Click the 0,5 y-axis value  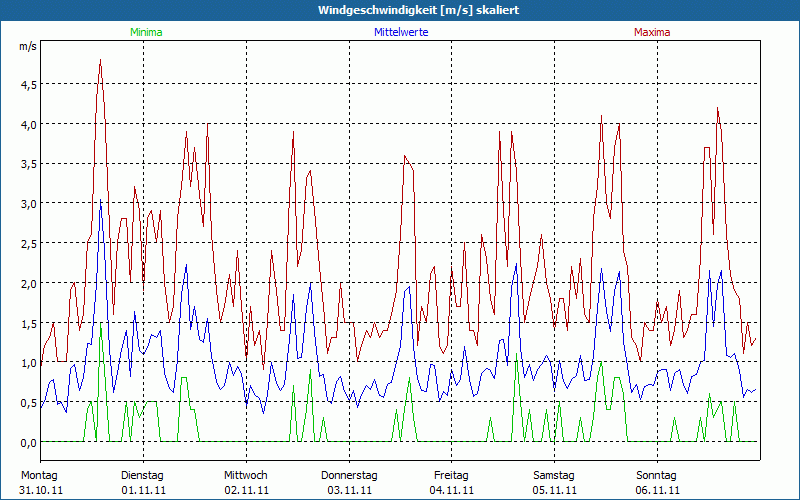(29, 404)
